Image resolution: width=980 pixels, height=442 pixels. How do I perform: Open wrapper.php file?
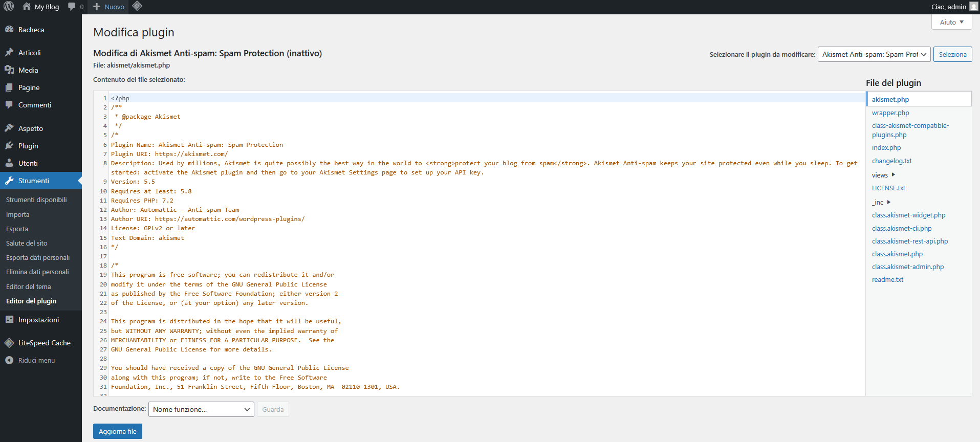click(x=890, y=113)
